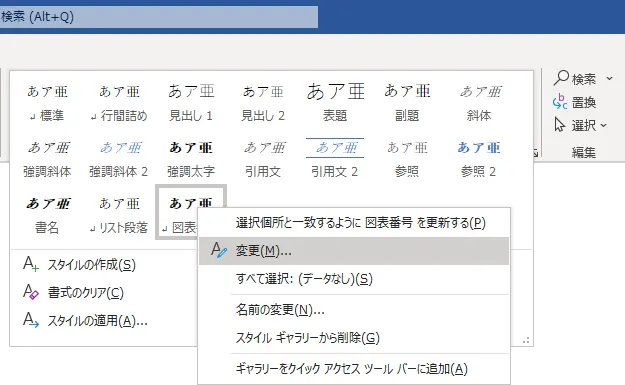
Task: Click the pencil icon next to 変更
Action: (x=219, y=250)
